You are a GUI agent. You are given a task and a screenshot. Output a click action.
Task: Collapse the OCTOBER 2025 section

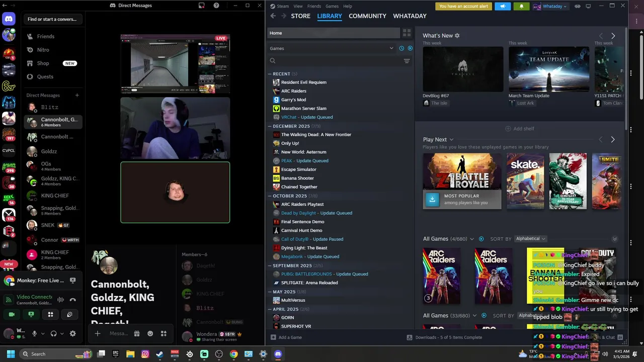[x=270, y=196]
